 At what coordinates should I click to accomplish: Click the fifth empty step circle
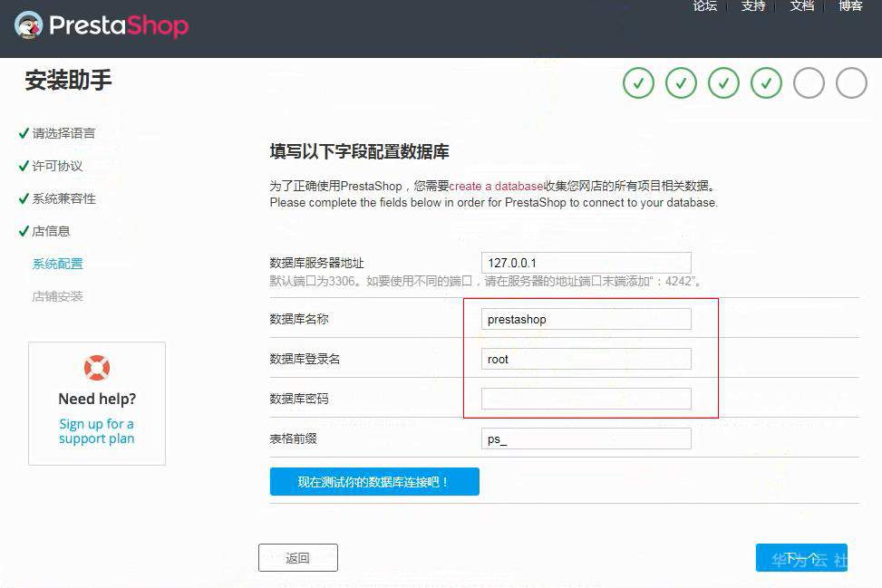809,83
